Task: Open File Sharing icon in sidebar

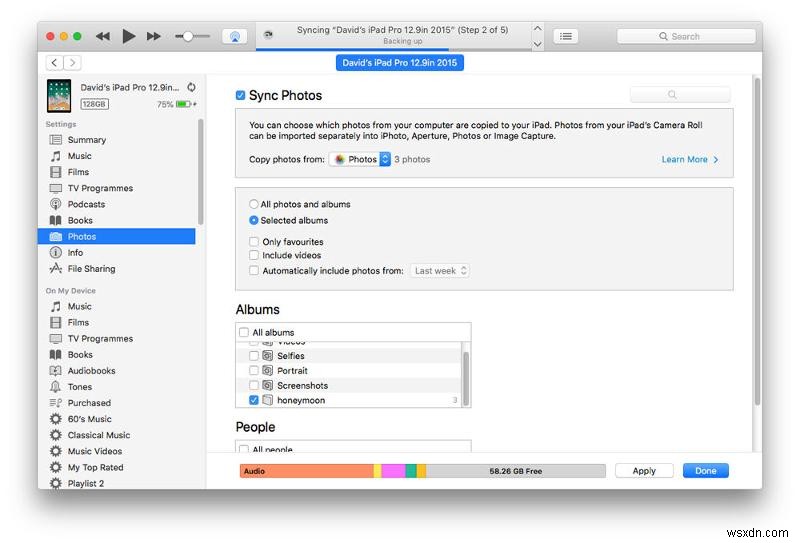Action: coord(56,268)
